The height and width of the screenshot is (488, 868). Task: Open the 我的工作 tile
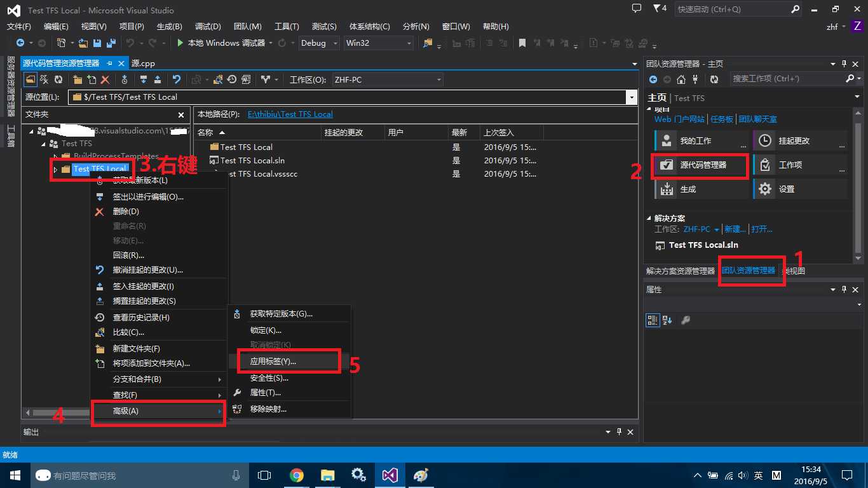tap(702, 141)
